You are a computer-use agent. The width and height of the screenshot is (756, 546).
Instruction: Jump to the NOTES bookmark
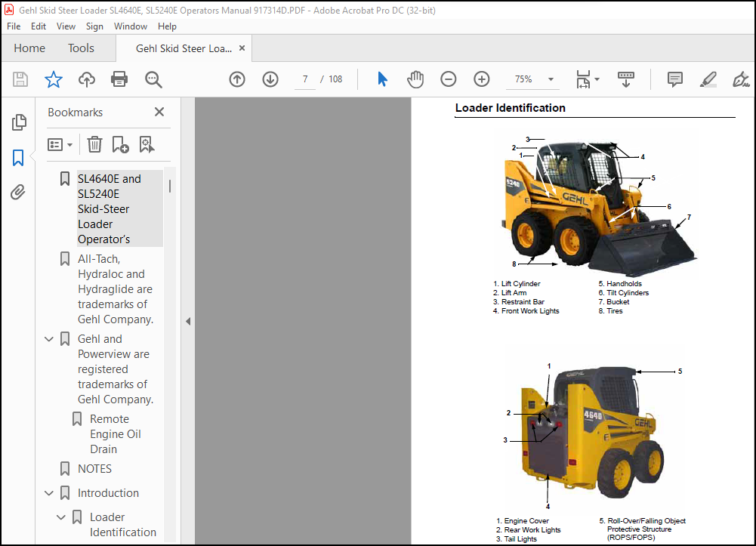94,469
